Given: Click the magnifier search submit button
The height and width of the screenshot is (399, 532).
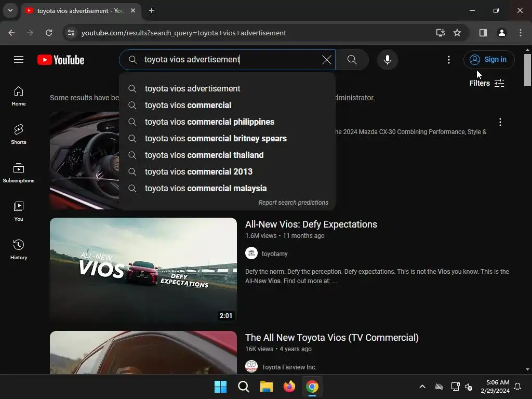Looking at the screenshot, I should coord(352,60).
